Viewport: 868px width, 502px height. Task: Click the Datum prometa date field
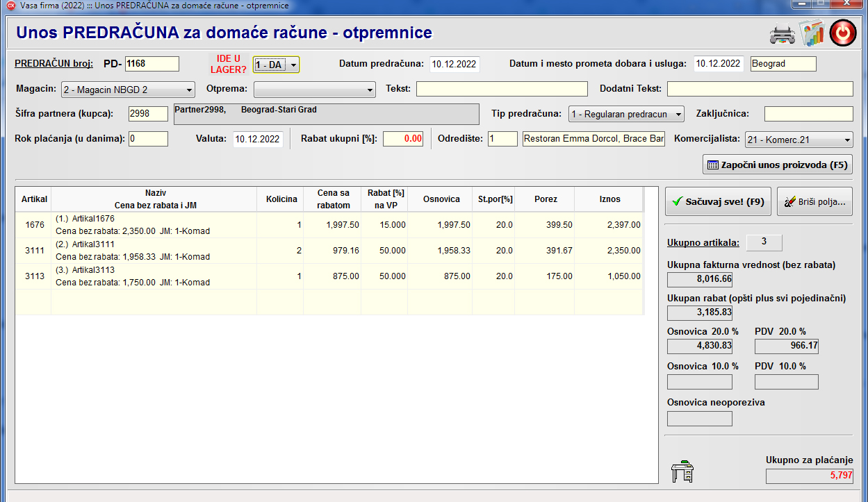click(x=719, y=64)
